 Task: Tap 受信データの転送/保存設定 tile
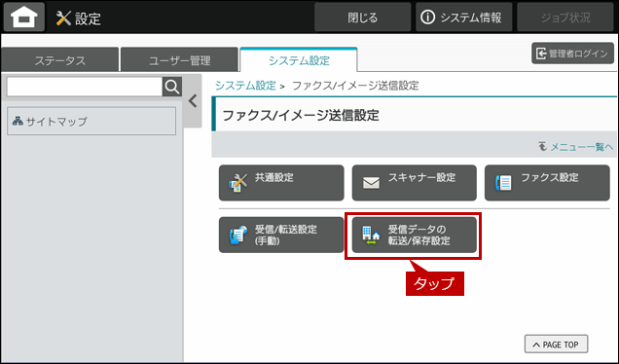click(x=414, y=235)
